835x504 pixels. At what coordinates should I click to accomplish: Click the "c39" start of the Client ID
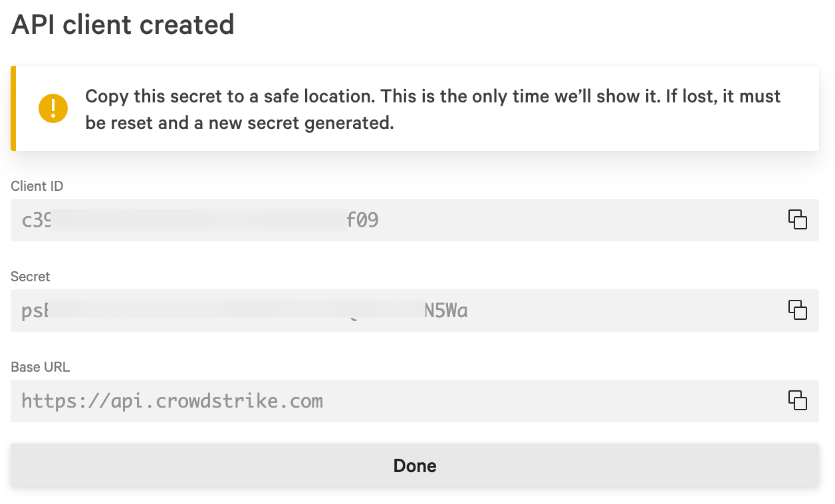click(x=37, y=220)
